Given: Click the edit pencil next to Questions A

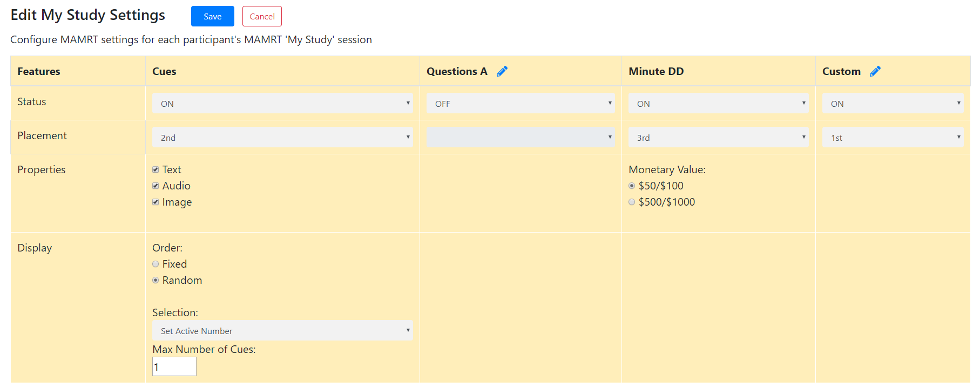Looking at the screenshot, I should 502,71.
